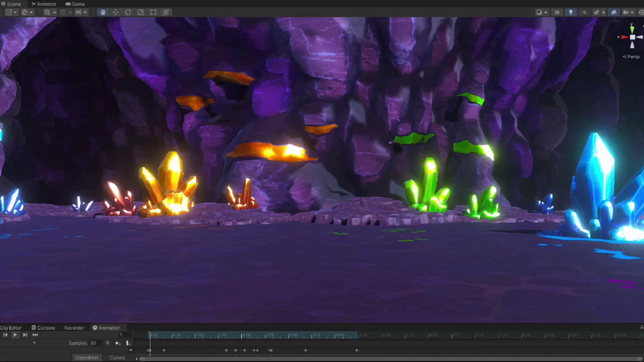This screenshot has width=644, height=362.
Task: Open the grid visibility dropdown arrow
Action: pyautogui.click(x=54, y=13)
